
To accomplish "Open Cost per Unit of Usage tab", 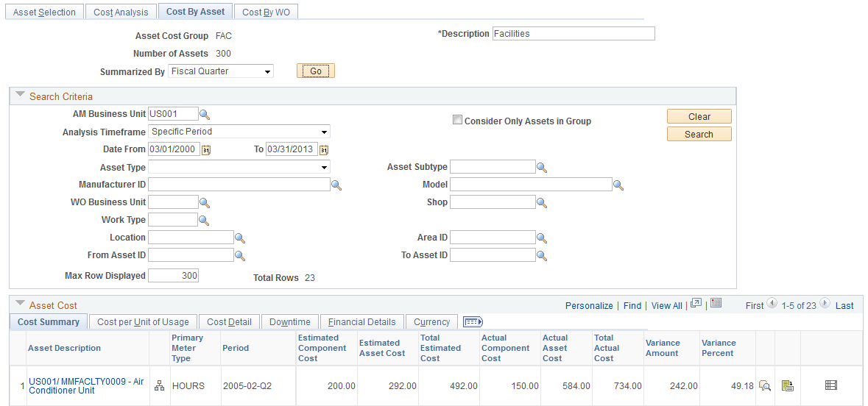I will coord(143,322).
